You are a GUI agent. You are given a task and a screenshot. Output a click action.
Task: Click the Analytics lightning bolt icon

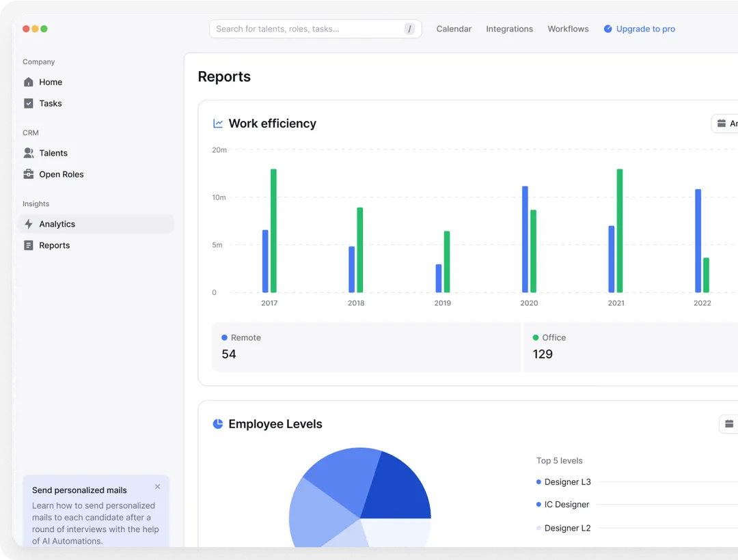point(28,224)
